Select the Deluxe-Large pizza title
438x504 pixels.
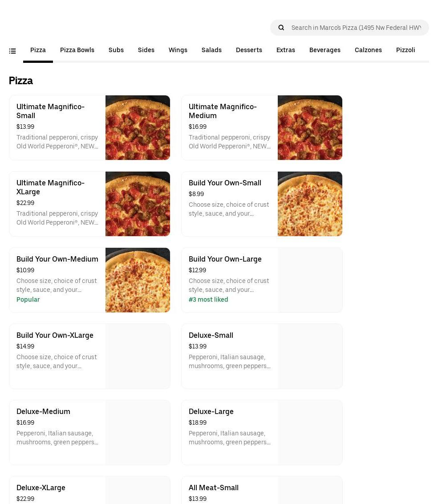(x=211, y=412)
